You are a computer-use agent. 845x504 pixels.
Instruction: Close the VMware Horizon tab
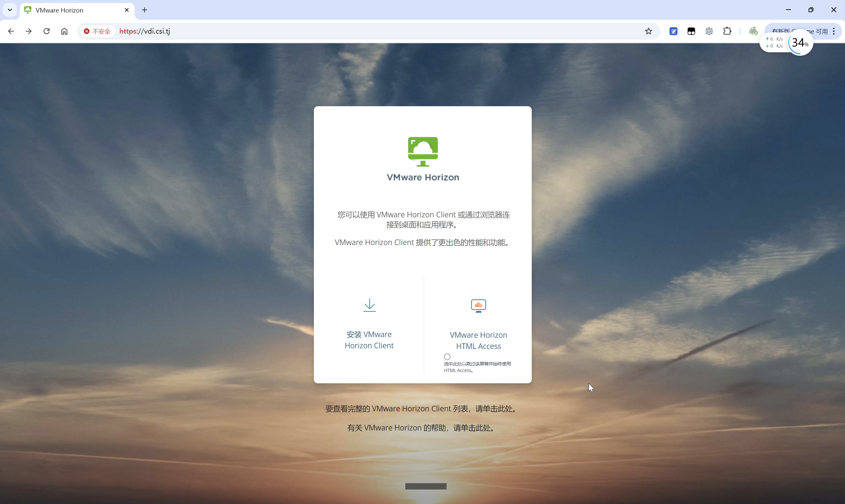(x=127, y=10)
